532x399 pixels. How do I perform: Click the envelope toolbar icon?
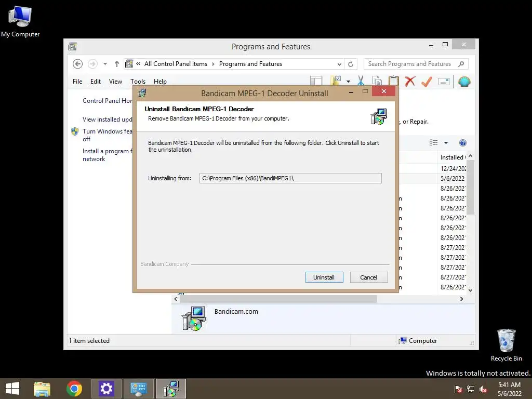pyautogui.click(x=444, y=82)
